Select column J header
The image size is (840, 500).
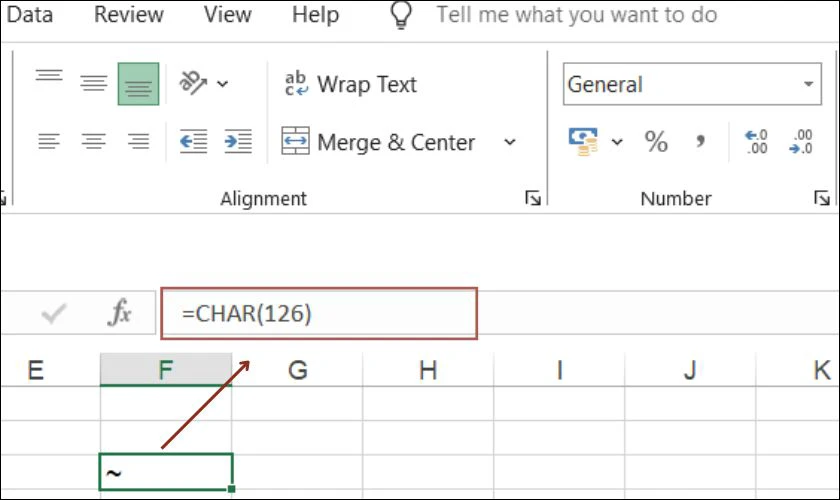pos(690,370)
